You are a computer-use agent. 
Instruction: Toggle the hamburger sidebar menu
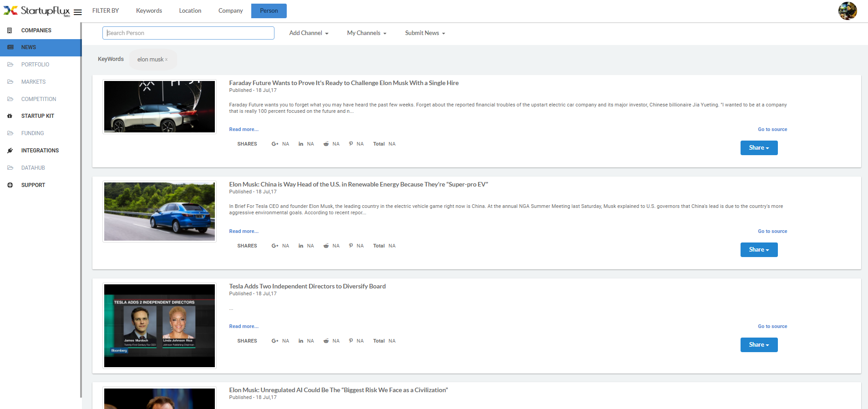tap(78, 12)
